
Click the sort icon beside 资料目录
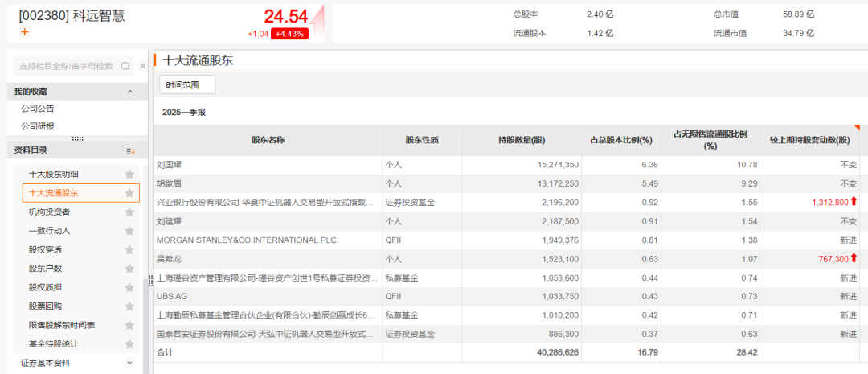click(x=130, y=150)
